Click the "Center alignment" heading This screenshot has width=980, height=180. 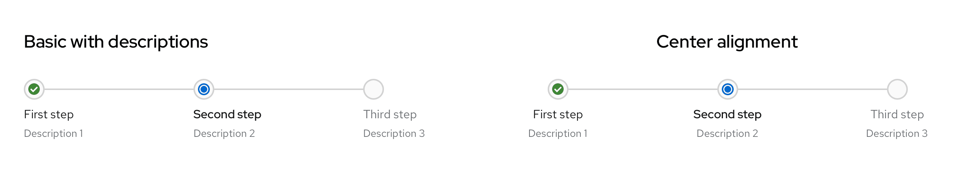(727, 42)
